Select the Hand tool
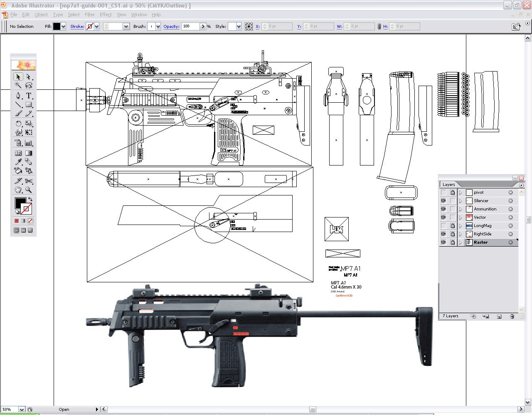The image size is (532, 415). (18, 190)
